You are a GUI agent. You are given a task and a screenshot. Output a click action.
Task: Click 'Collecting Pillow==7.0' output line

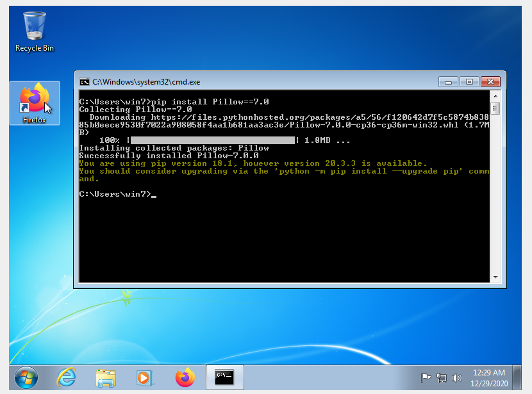(x=135, y=110)
